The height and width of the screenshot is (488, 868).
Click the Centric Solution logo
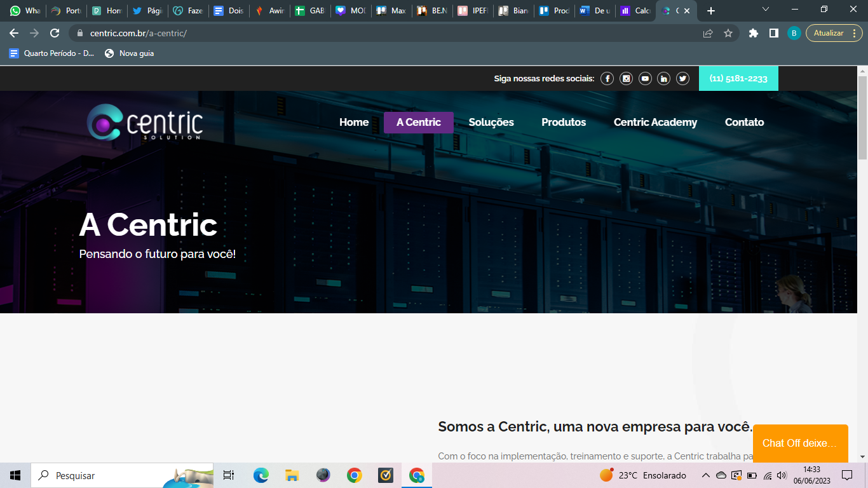pyautogui.click(x=145, y=122)
